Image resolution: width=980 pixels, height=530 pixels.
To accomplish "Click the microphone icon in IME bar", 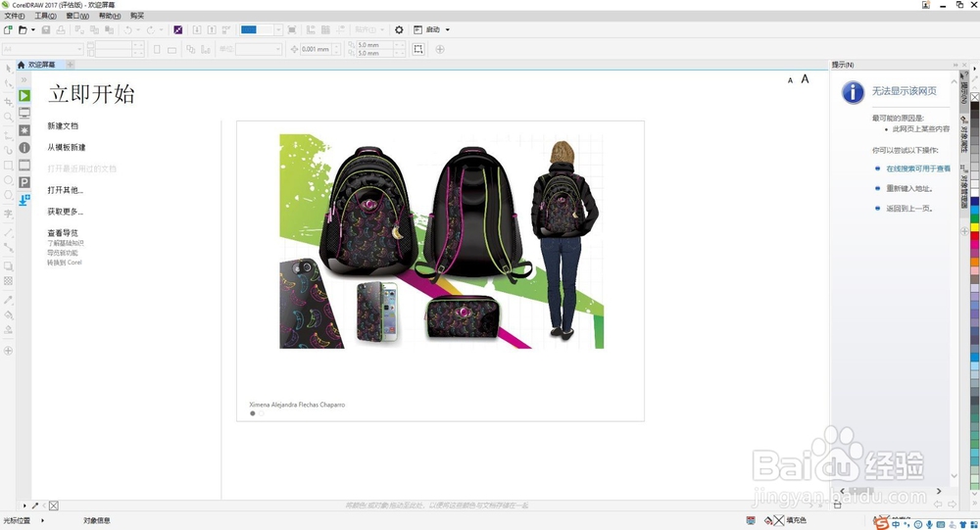I will (929, 524).
